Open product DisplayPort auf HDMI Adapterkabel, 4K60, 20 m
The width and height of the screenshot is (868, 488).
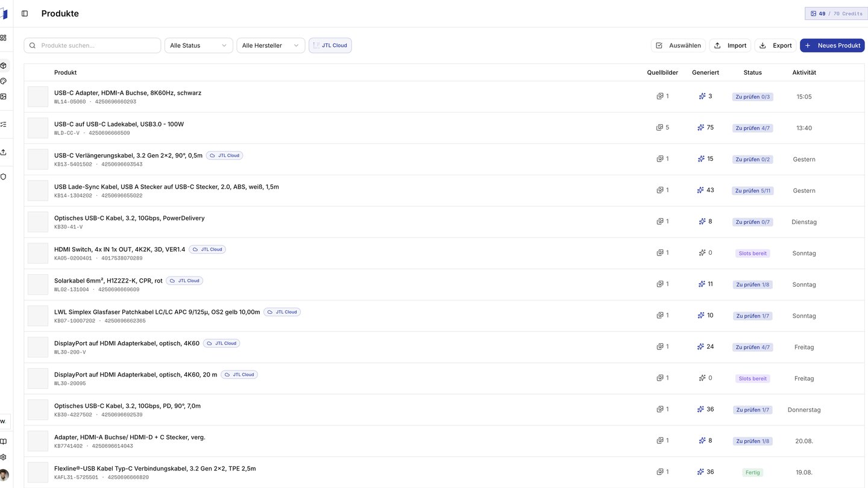point(136,375)
